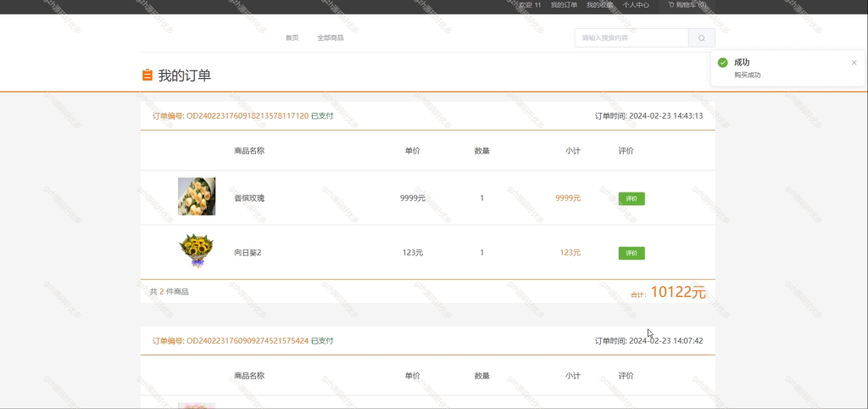
Task: Click 数量 header in second order
Action: 481,376
